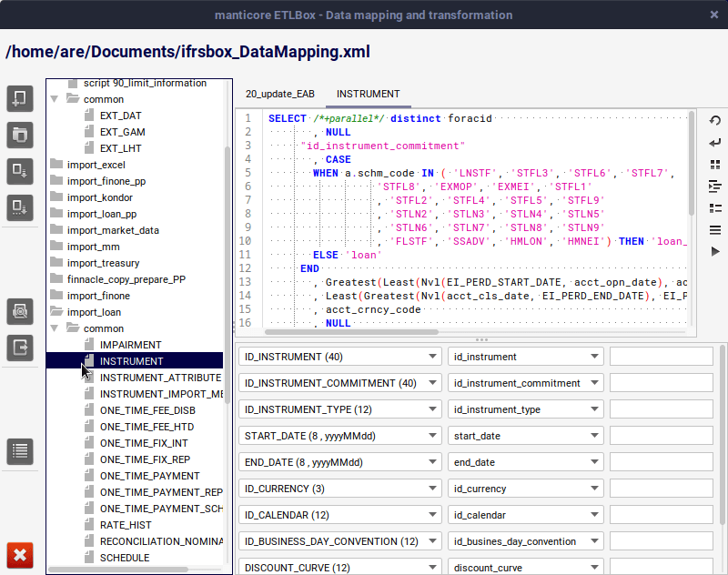This screenshot has height=575, width=728.
Task: Click the tree panel horizontal scrollbar
Action: coord(118,569)
